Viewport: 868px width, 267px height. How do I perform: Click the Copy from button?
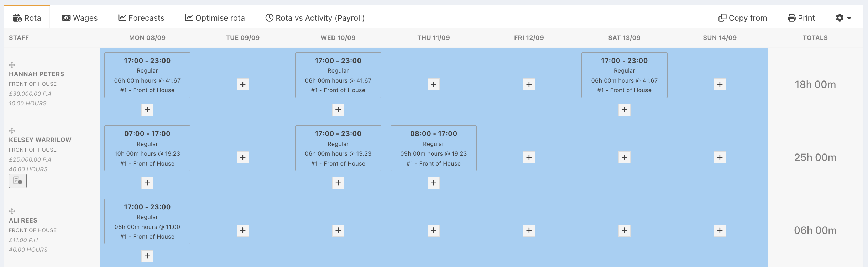pos(743,18)
